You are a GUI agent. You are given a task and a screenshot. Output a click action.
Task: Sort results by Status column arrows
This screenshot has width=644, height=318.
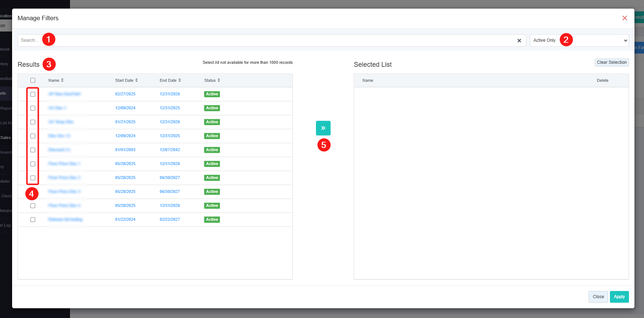219,80
